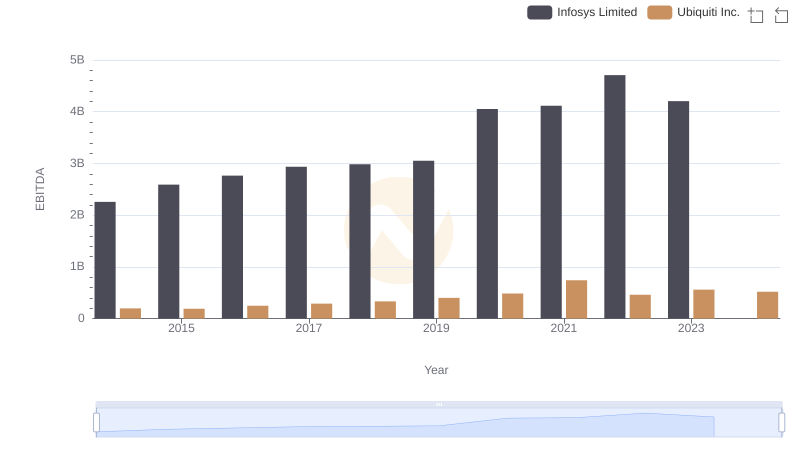Click the 5B y-axis label
The height and width of the screenshot is (461, 800).
(77, 60)
